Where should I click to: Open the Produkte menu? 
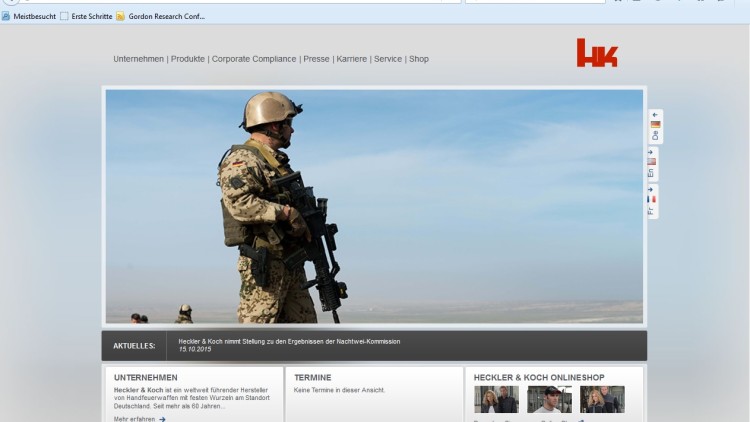click(x=187, y=59)
